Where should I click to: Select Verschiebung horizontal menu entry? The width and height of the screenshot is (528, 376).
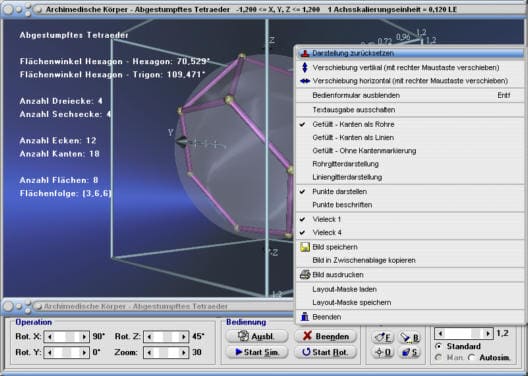(x=410, y=81)
